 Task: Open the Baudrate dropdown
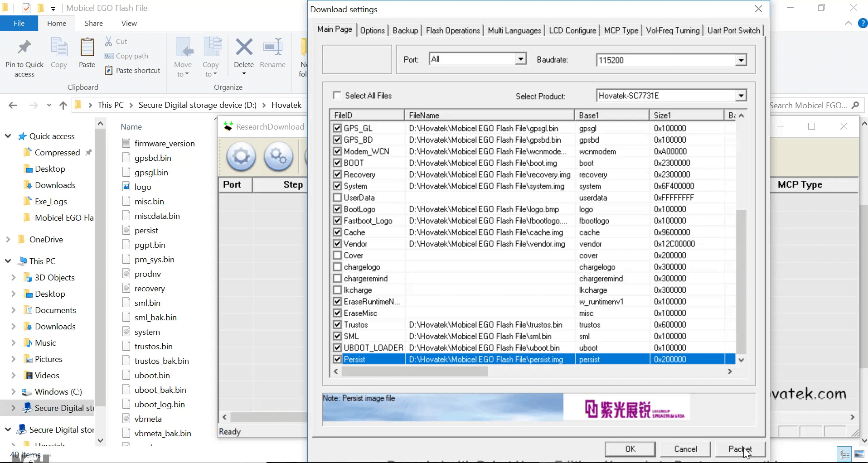pyautogui.click(x=741, y=59)
